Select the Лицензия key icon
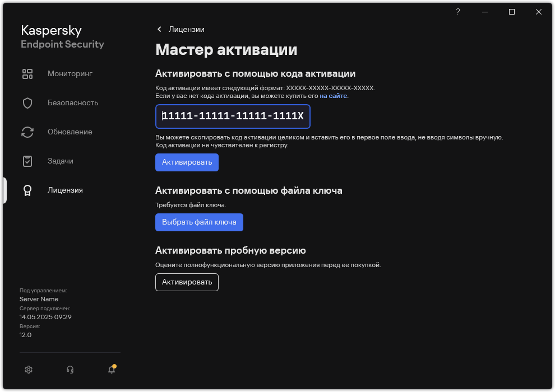The width and height of the screenshot is (555, 392). tap(27, 190)
